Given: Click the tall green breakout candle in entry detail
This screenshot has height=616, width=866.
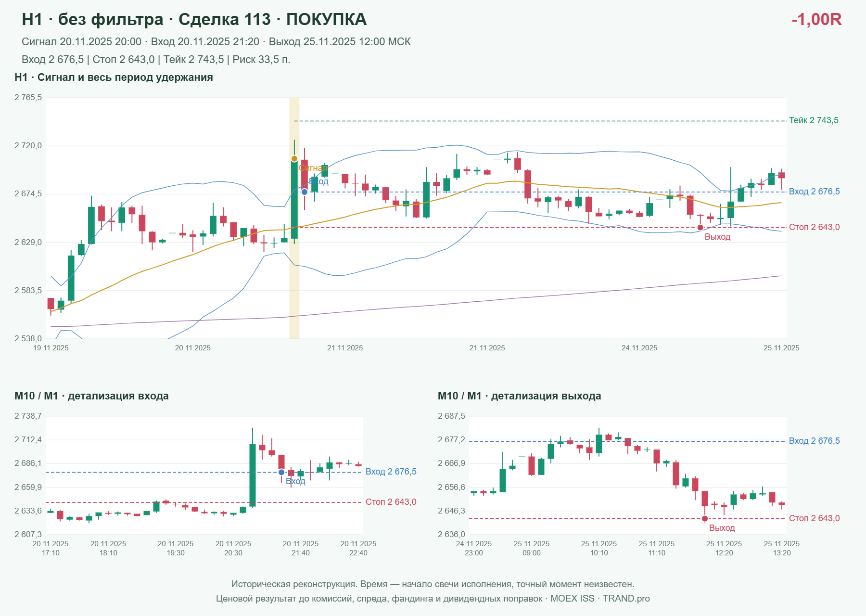Looking at the screenshot, I should click(252, 475).
